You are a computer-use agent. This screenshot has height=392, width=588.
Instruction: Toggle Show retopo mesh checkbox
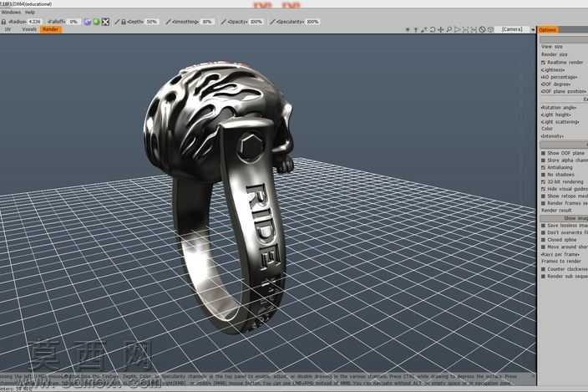(x=544, y=196)
